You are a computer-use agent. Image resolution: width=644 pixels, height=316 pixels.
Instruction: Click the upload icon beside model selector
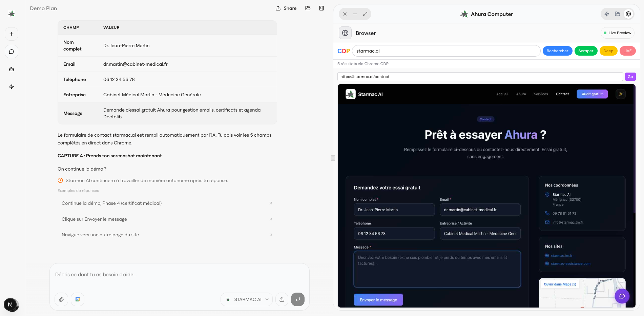[x=282, y=299]
